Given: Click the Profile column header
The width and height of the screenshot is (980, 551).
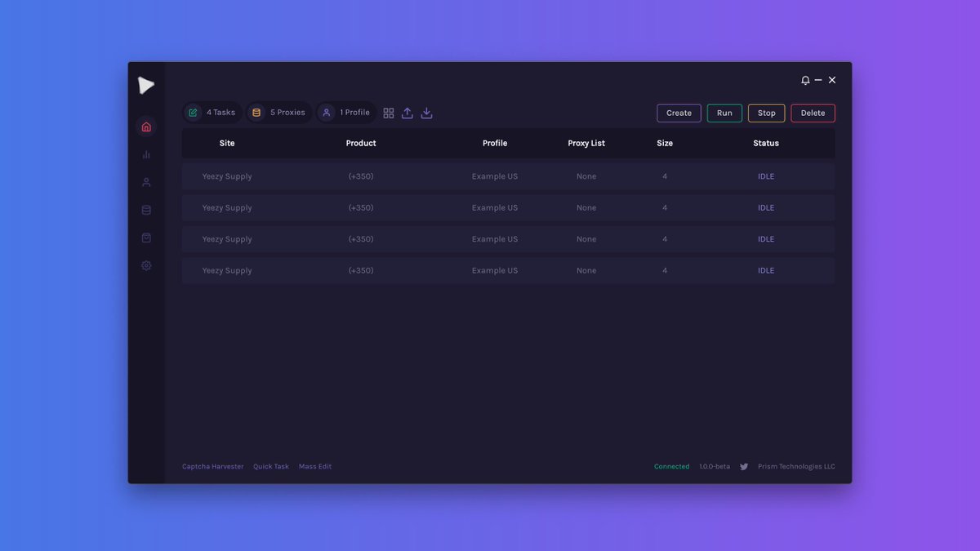Looking at the screenshot, I should pyautogui.click(x=495, y=143).
